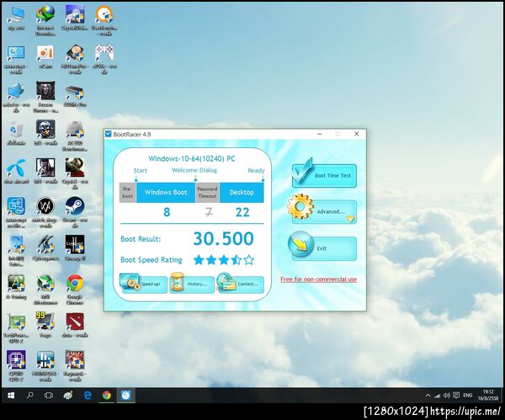Select the This PC computer desktop icon
The width and height of the screenshot is (505, 420).
(x=16, y=18)
